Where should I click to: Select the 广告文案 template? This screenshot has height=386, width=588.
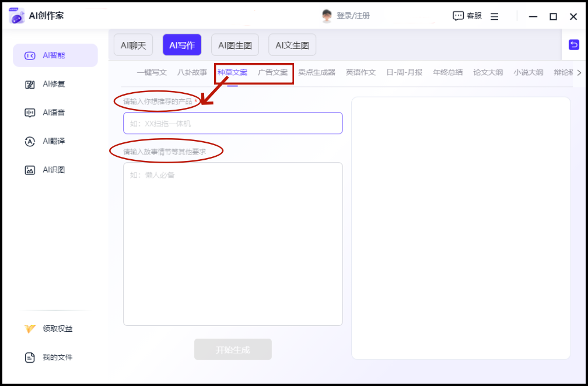[272, 72]
